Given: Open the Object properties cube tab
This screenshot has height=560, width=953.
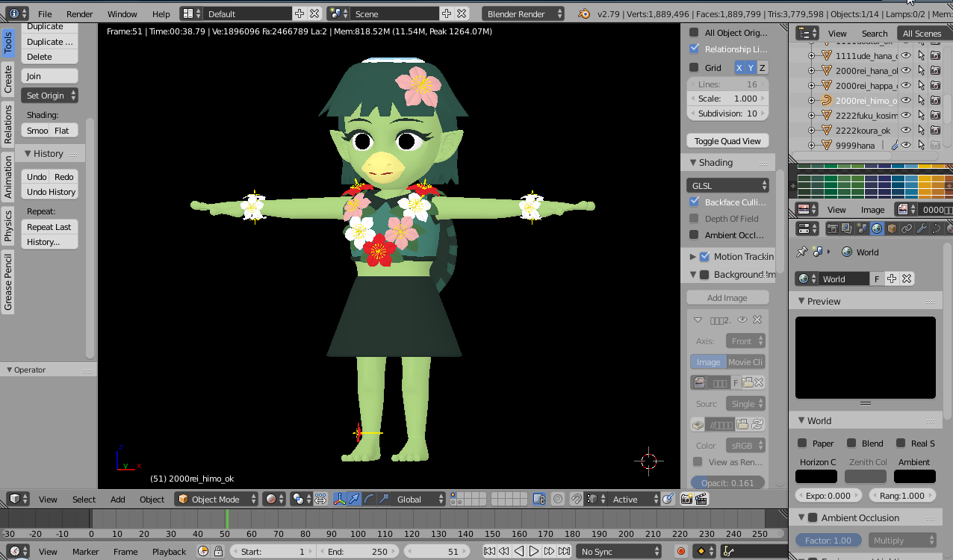Looking at the screenshot, I should (892, 228).
